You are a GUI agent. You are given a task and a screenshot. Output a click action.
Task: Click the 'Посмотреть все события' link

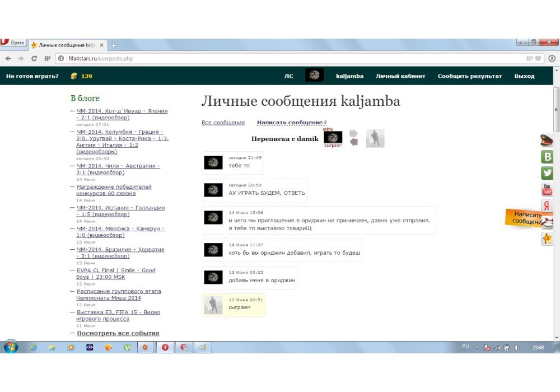tap(118, 333)
